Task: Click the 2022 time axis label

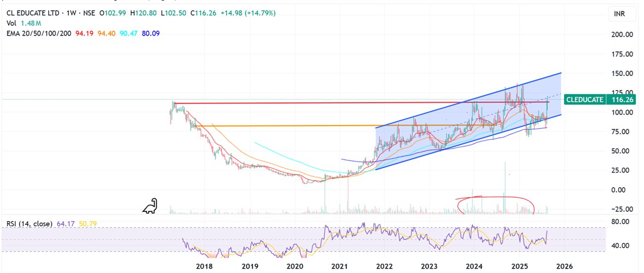Action: click(x=384, y=265)
